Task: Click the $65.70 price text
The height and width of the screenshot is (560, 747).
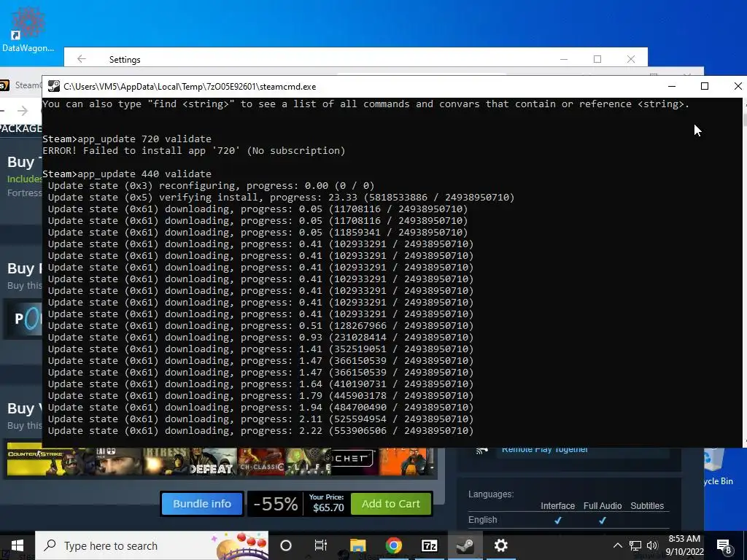Action: [328, 507]
